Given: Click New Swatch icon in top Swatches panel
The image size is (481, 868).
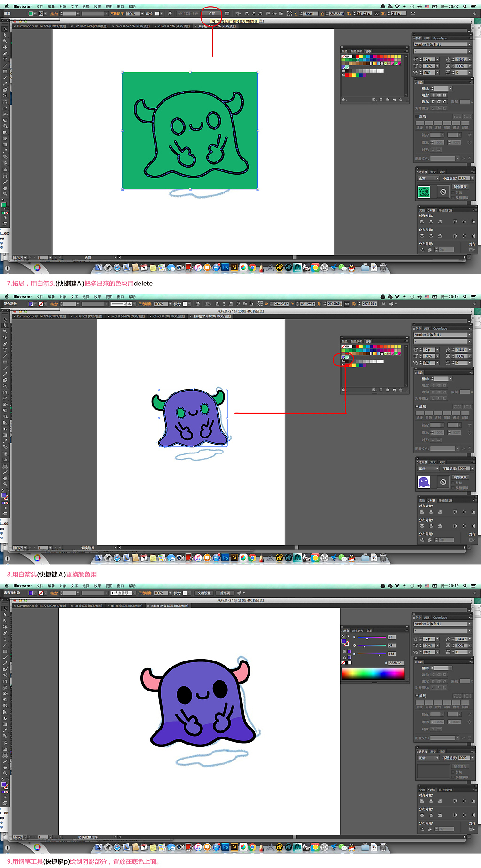Looking at the screenshot, I should [394, 100].
